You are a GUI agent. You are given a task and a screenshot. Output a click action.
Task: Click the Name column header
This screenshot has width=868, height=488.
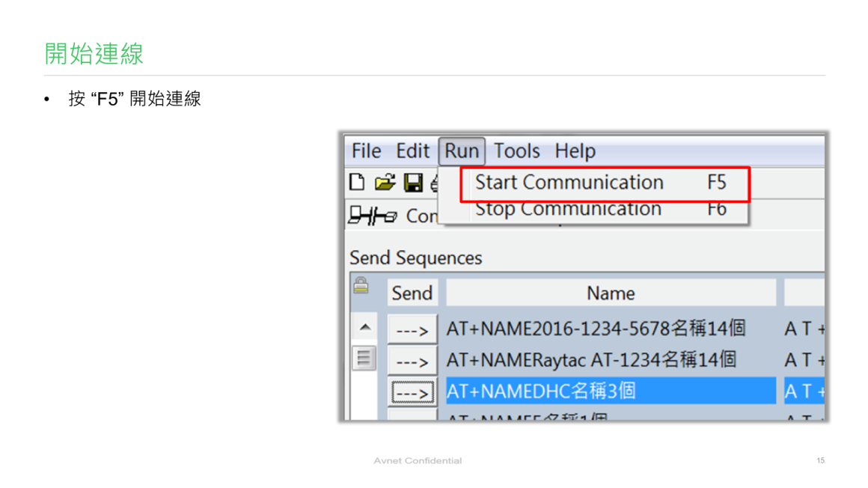click(611, 293)
